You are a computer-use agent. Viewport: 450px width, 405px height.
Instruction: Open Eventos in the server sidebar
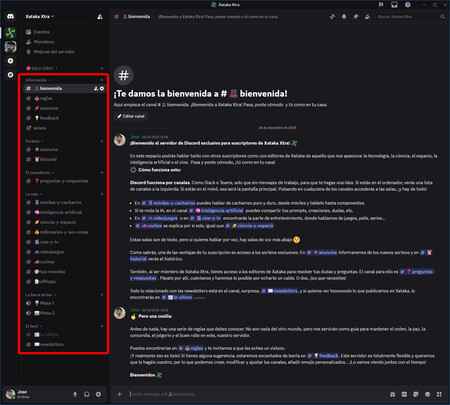click(65, 32)
